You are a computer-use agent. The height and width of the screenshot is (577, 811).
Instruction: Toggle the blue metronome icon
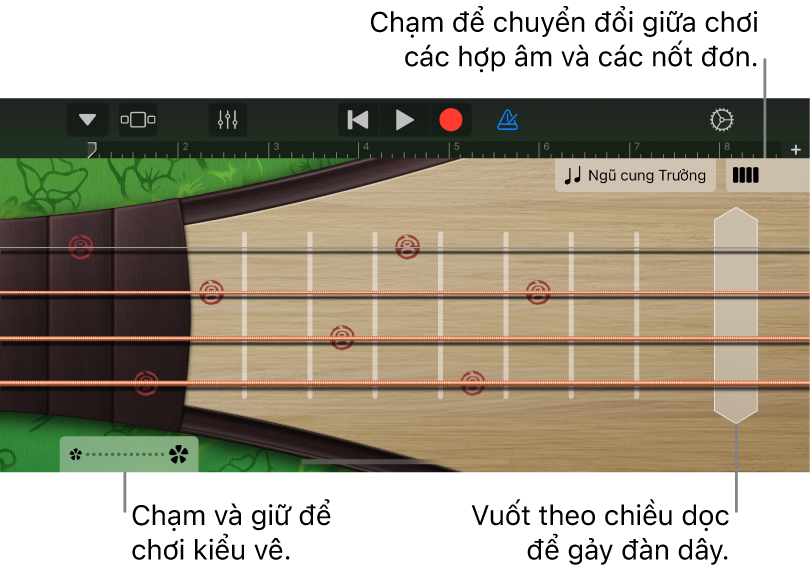(x=507, y=120)
